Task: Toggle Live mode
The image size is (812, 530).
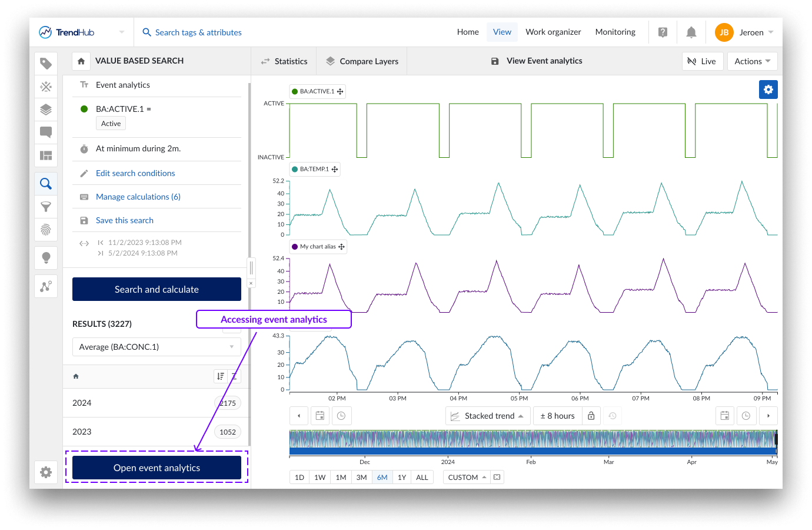Action: (x=702, y=61)
